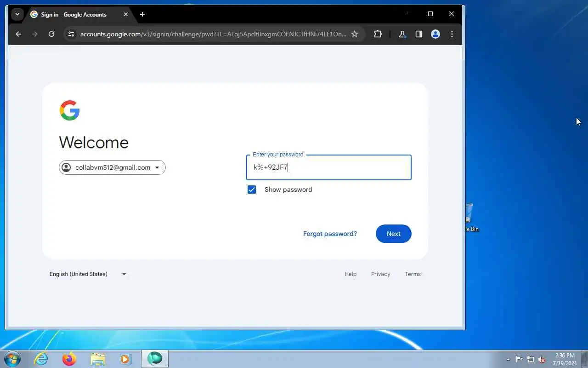Click the Next button
The width and height of the screenshot is (588, 368).
pyautogui.click(x=394, y=234)
